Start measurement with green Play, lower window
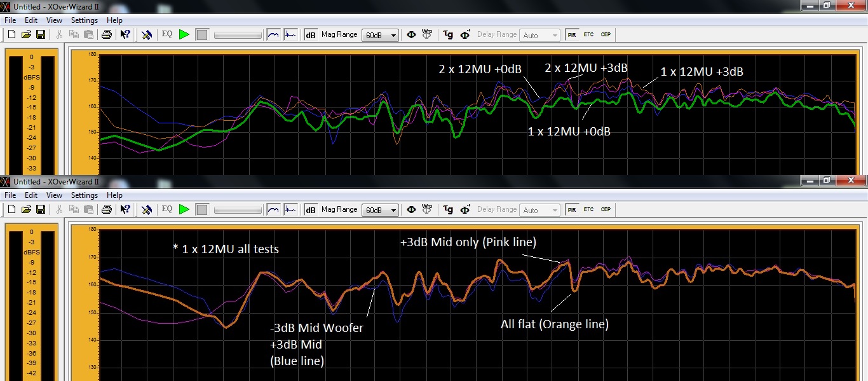Screen dimensions: 868x381 point(184,209)
